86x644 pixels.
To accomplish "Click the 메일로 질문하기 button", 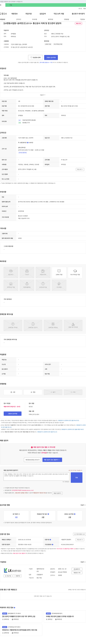I will [x=57, y=493].
